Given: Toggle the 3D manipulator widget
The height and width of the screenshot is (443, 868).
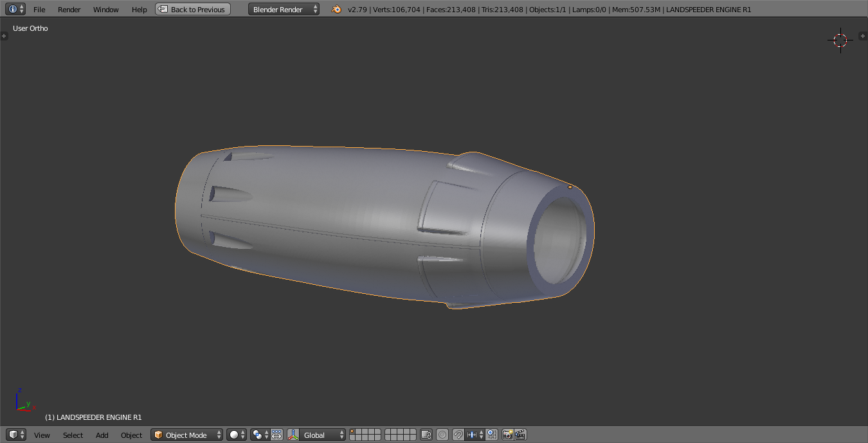Looking at the screenshot, I should pyautogui.click(x=293, y=435).
